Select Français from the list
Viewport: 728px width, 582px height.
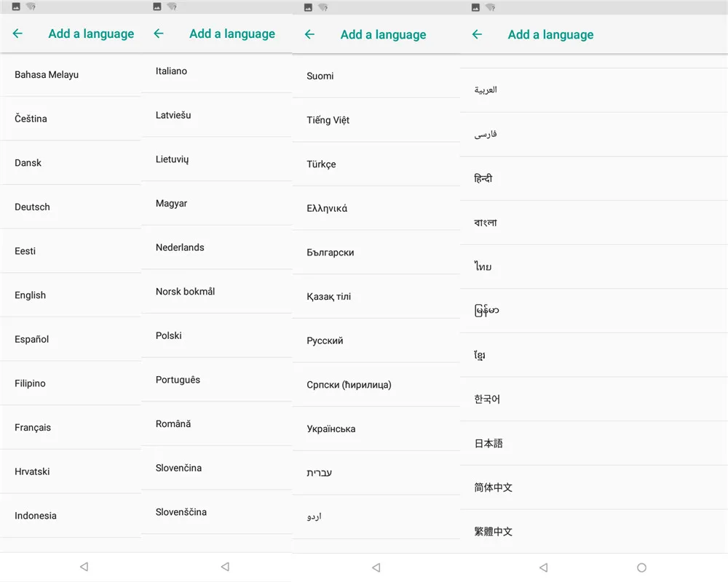click(33, 427)
